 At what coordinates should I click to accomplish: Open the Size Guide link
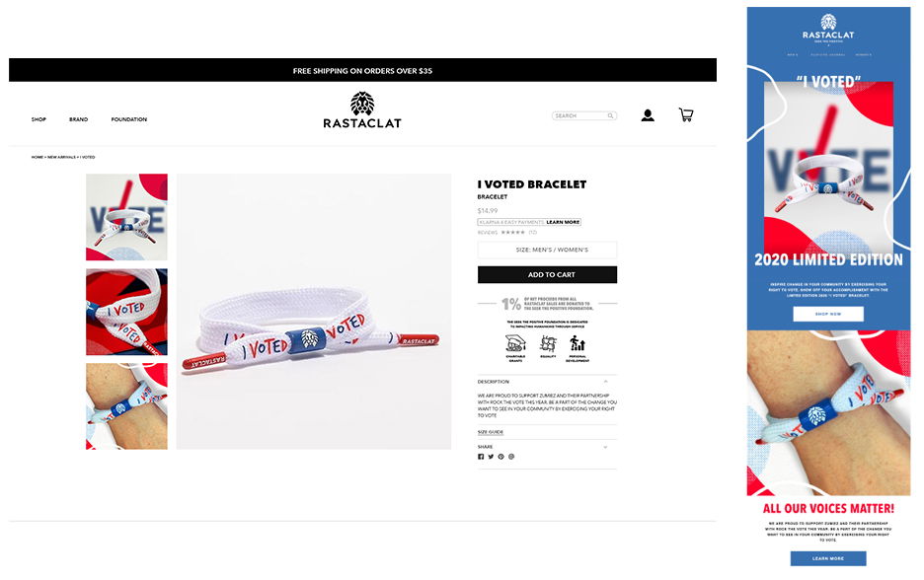click(x=491, y=432)
